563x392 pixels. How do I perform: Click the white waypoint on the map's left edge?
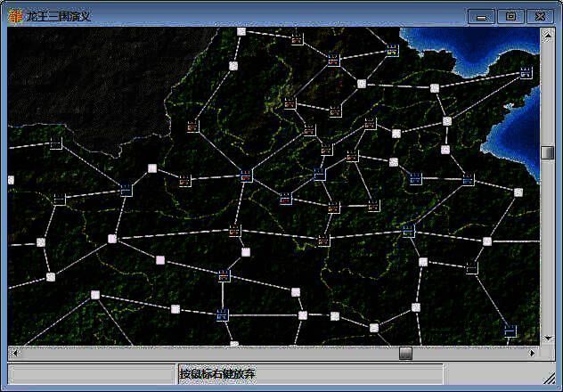click(11, 180)
